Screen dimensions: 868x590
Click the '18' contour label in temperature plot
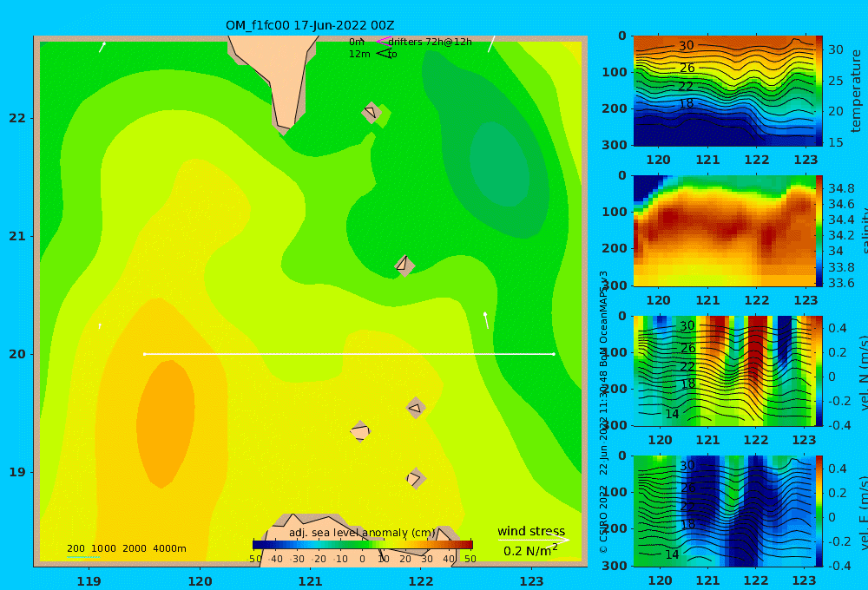(686, 103)
